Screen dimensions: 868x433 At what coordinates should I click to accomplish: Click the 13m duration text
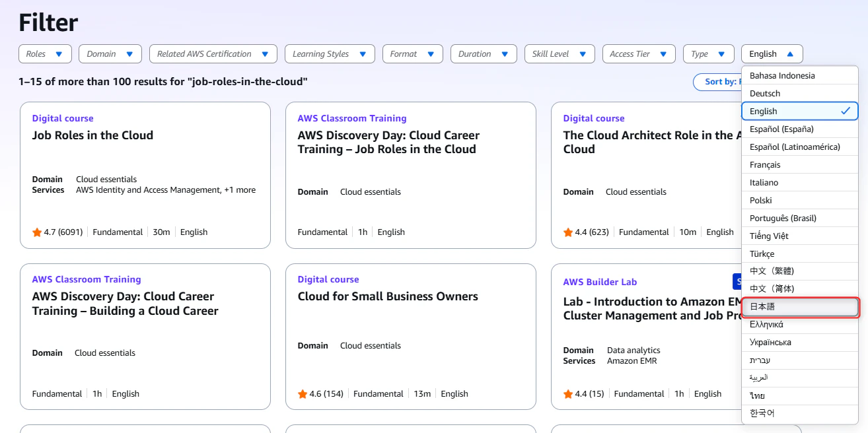point(422,394)
